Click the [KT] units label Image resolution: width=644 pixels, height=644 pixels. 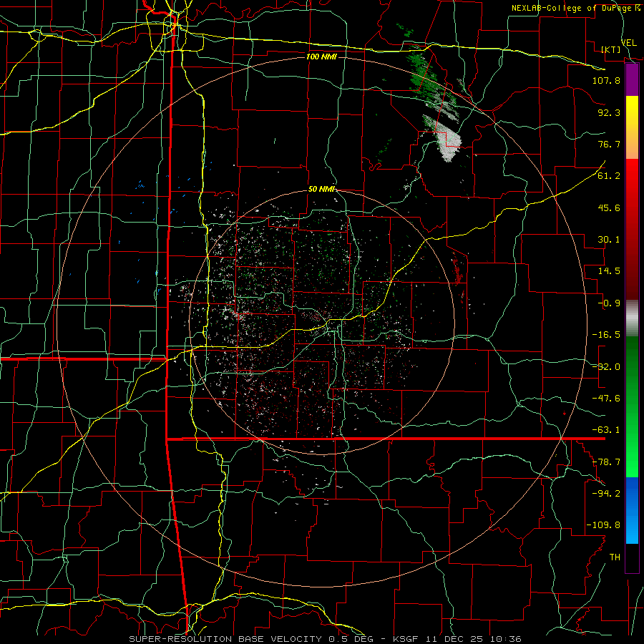610,49
